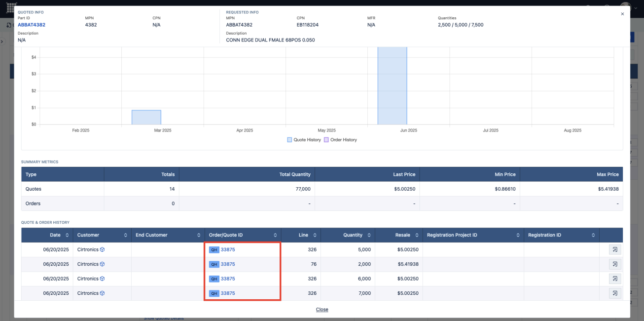The height and width of the screenshot is (321, 644).
Task: Sort the history table by Customer
Action: point(126,235)
